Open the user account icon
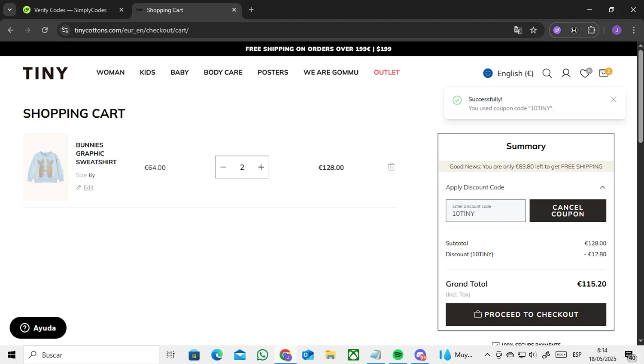Image resolution: width=644 pixels, height=364 pixels. [x=566, y=73]
